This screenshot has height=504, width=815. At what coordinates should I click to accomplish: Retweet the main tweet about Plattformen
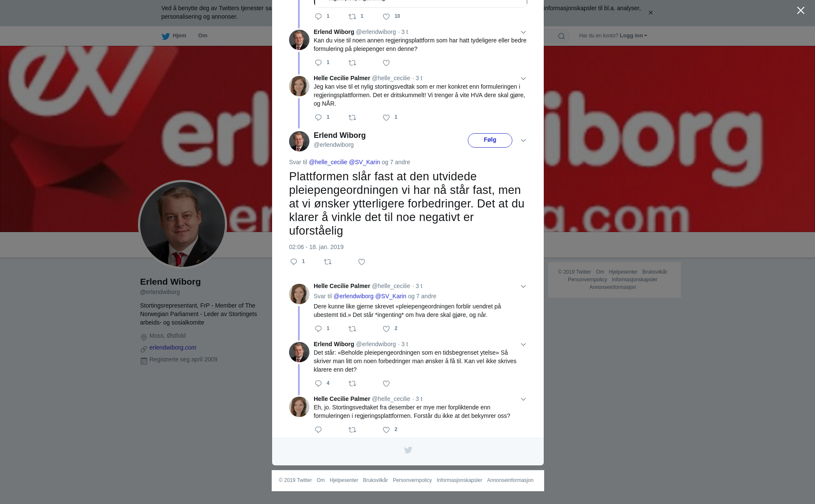click(328, 262)
